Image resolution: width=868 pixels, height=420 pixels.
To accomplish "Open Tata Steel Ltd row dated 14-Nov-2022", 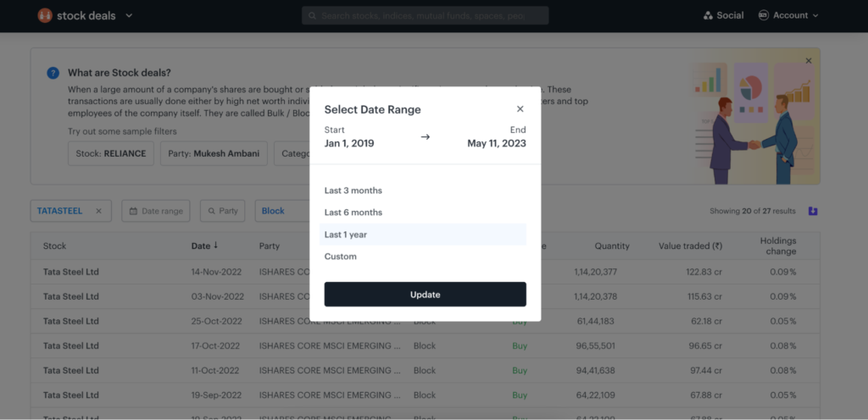I will click(x=426, y=272).
